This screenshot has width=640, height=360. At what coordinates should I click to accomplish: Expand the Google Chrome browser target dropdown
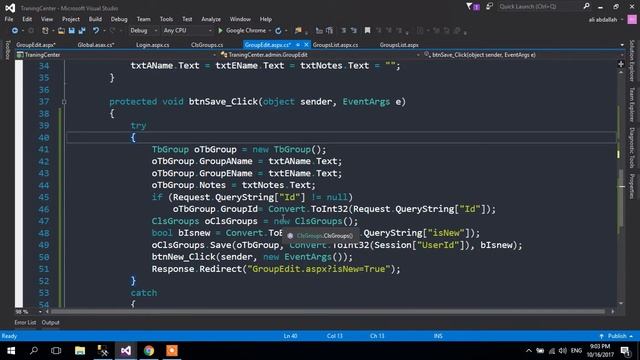(x=270, y=31)
